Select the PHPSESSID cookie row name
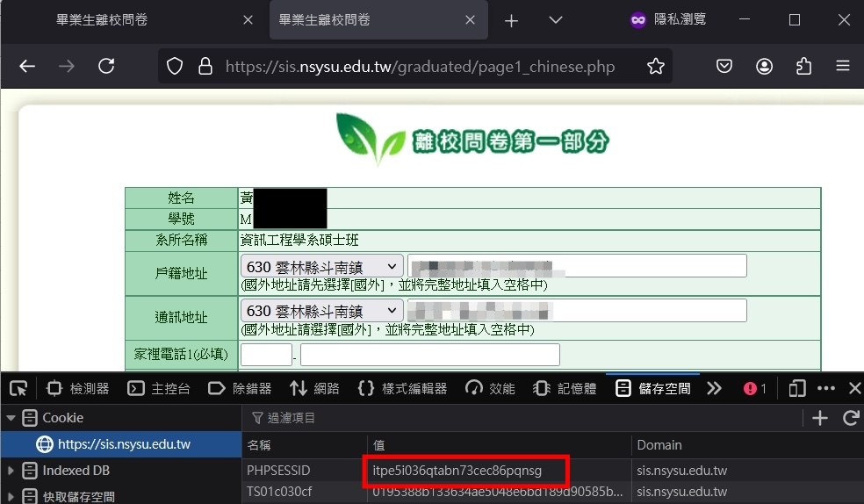The width and height of the screenshot is (864, 504). [x=278, y=471]
